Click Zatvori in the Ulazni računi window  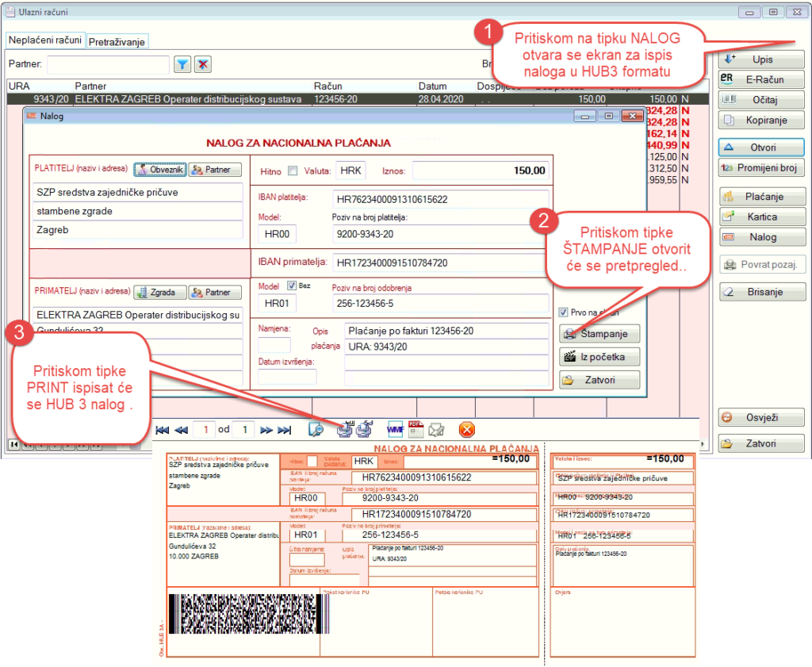pyautogui.click(x=761, y=443)
